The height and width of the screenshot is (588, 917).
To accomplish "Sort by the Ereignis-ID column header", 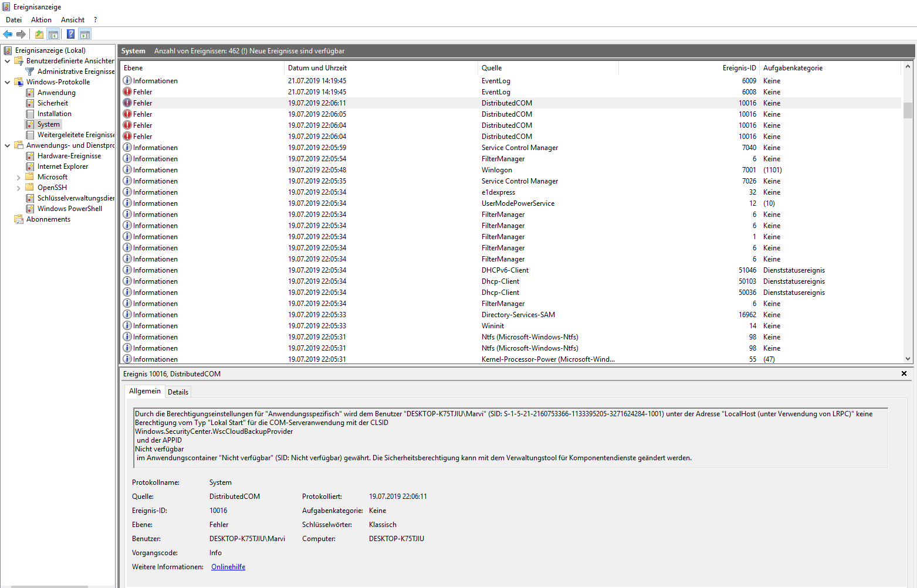I will [689, 68].
